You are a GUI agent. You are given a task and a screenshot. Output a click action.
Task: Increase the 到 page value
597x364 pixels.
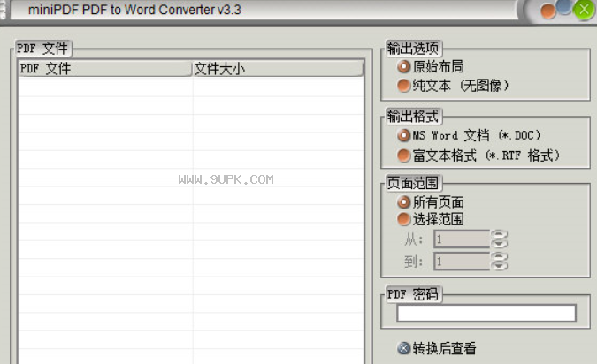(x=499, y=257)
